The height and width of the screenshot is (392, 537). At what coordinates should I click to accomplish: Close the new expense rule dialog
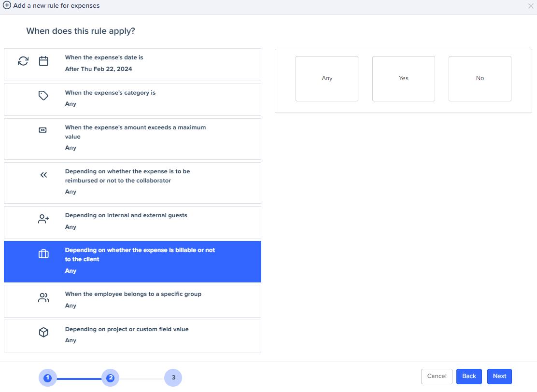[x=531, y=6]
